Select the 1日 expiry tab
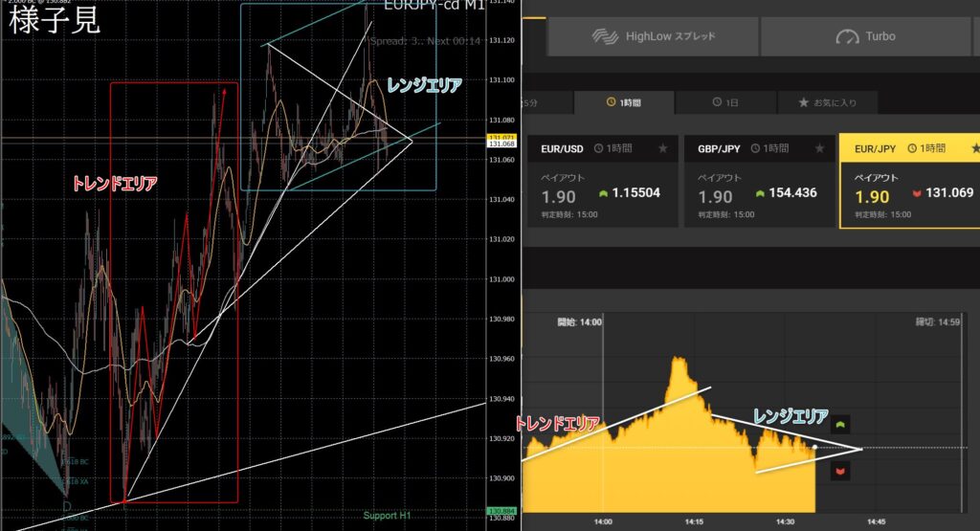The height and width of the screenshot is (531, 980). coord(725,102)
